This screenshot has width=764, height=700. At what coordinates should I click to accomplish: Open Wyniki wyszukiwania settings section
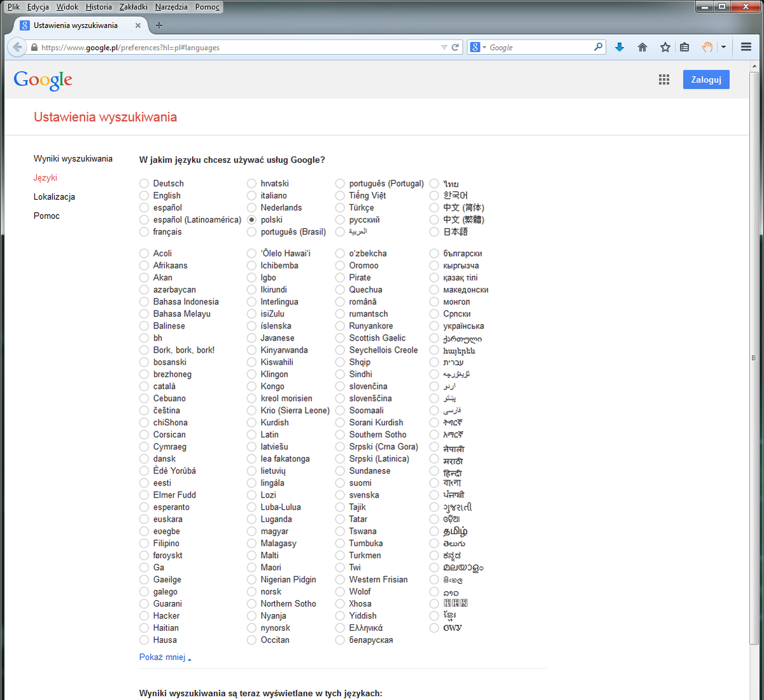tap(73, 158)
